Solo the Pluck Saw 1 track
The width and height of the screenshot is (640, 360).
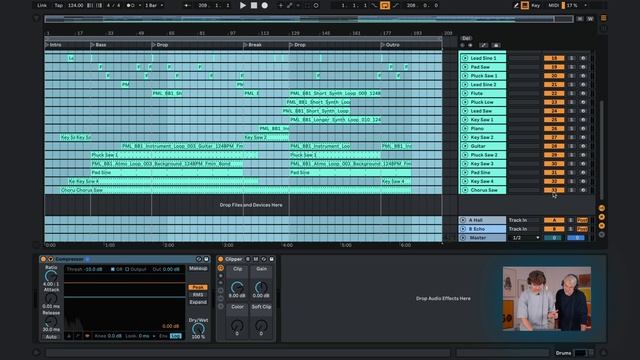pos(571,76)
